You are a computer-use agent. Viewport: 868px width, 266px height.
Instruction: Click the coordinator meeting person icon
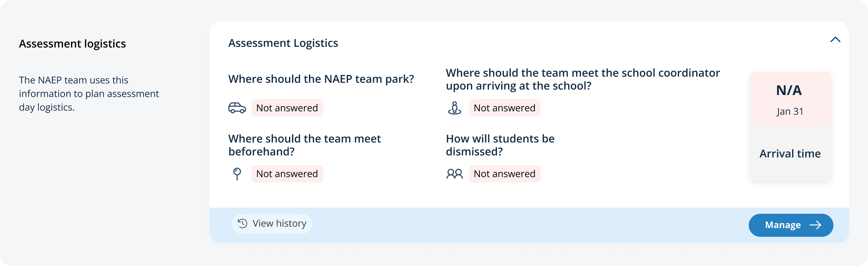point(454,108)
